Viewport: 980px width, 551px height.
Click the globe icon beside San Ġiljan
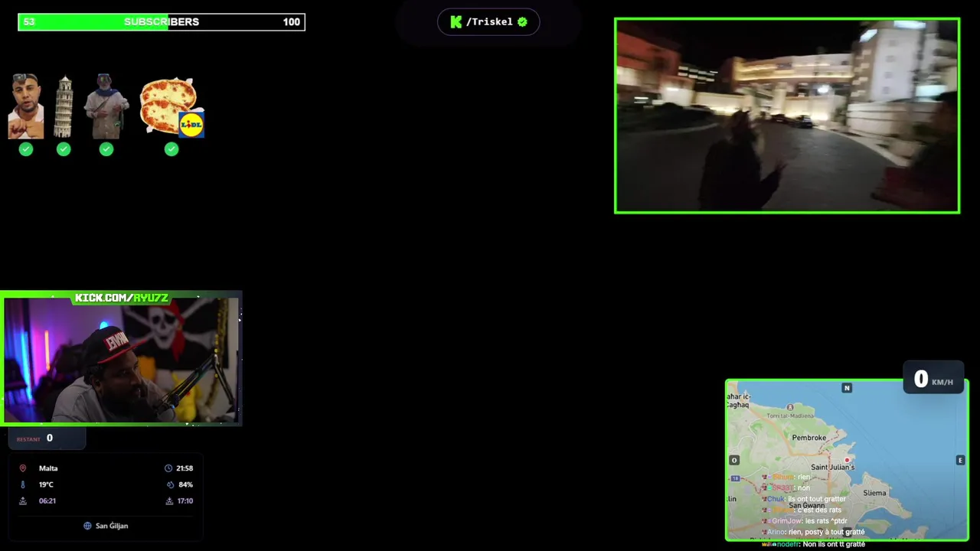click(87, 526)
